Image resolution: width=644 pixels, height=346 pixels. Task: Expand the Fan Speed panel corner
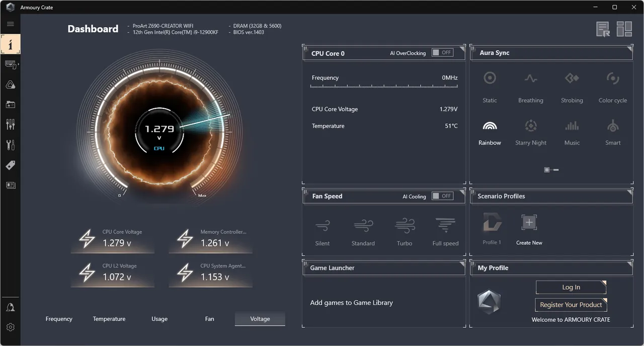click(462, 192)
